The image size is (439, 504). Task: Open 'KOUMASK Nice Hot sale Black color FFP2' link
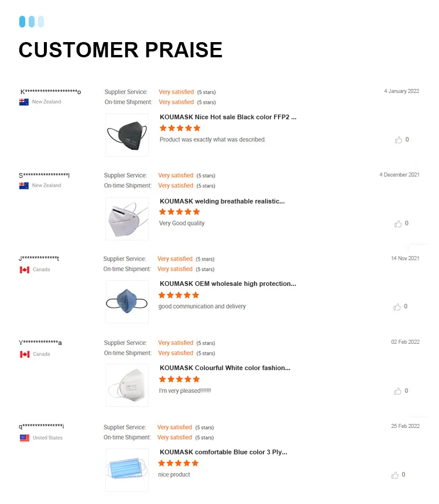coord(228,117)
